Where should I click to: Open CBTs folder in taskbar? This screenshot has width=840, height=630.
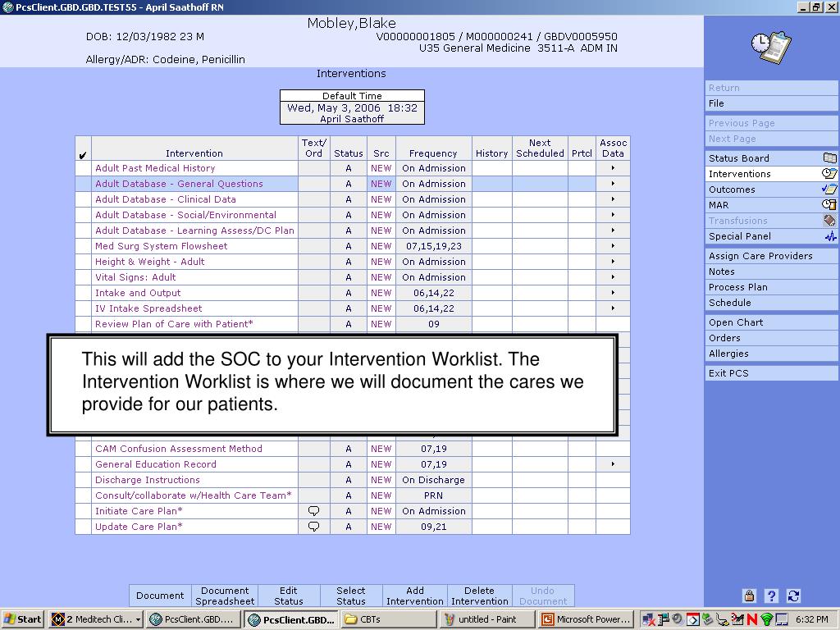pyautogui.click(x=388, y=619)
